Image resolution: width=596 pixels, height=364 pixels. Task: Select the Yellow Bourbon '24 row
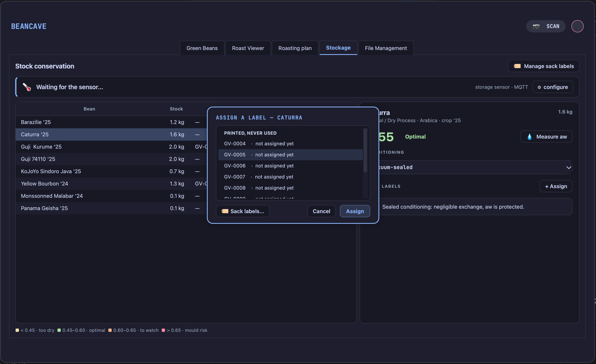(x=111, y=184)
